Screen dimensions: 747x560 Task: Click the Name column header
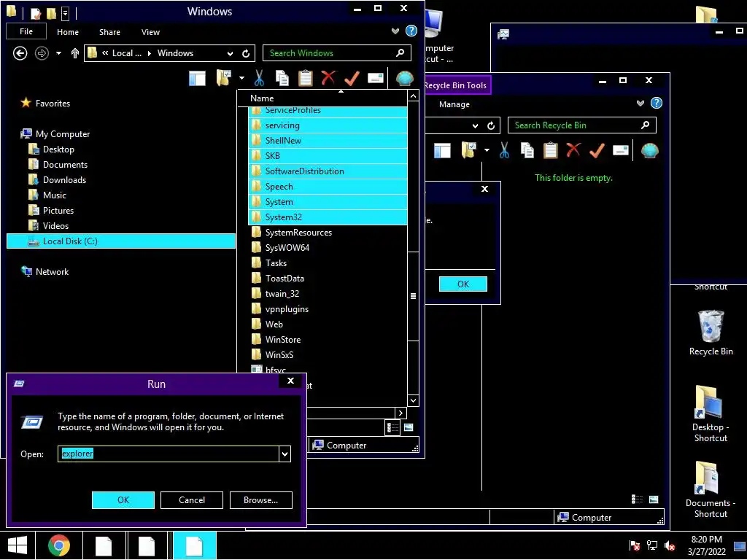(322, 98)
